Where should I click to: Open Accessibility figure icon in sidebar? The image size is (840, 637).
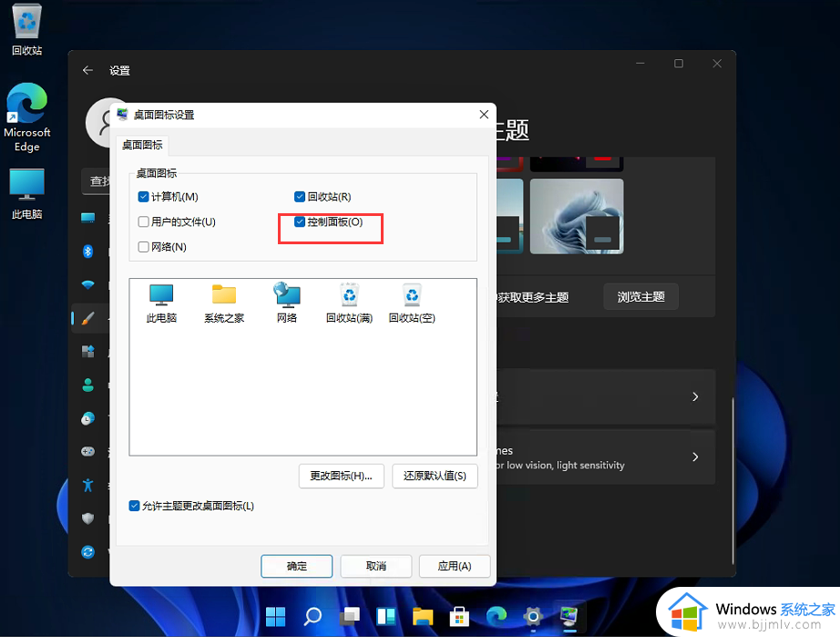click(x=87, y=486)
